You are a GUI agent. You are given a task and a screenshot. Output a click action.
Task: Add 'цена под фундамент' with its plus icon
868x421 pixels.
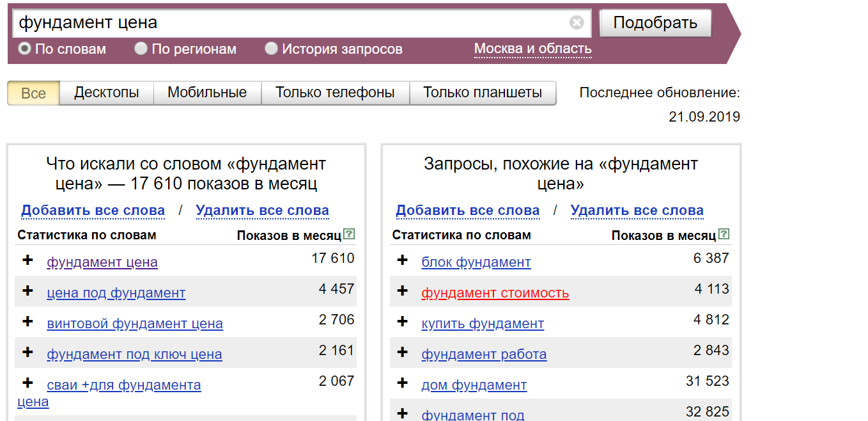pyautogui.click(x=27, y=290)
